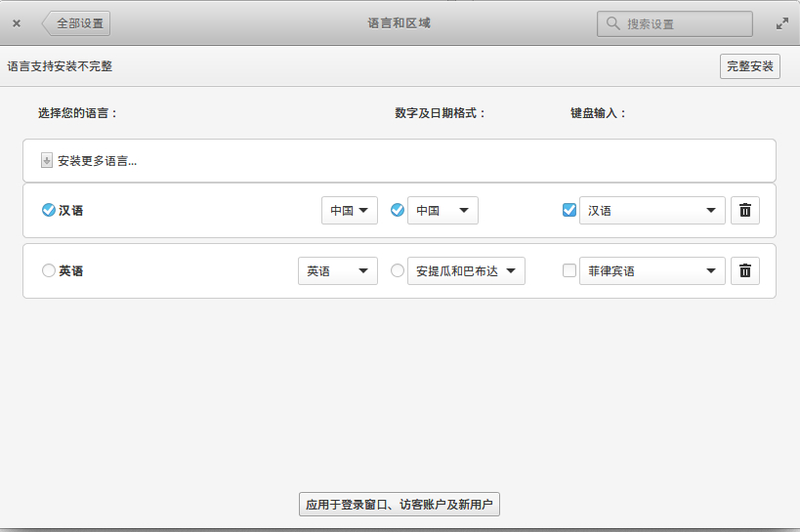Viewport: 800px width, 532px height.
Task: Click the 完整安装 button
Action: coord(750,66)
